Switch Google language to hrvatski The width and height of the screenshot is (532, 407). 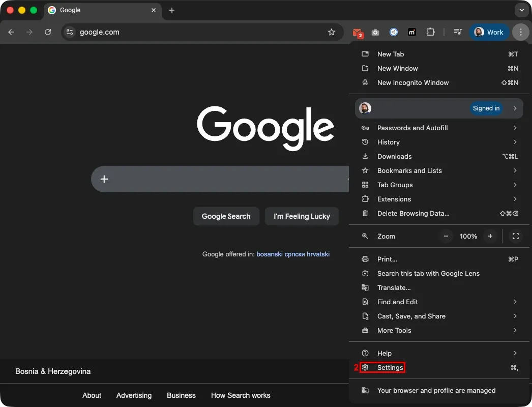(318, 254)
